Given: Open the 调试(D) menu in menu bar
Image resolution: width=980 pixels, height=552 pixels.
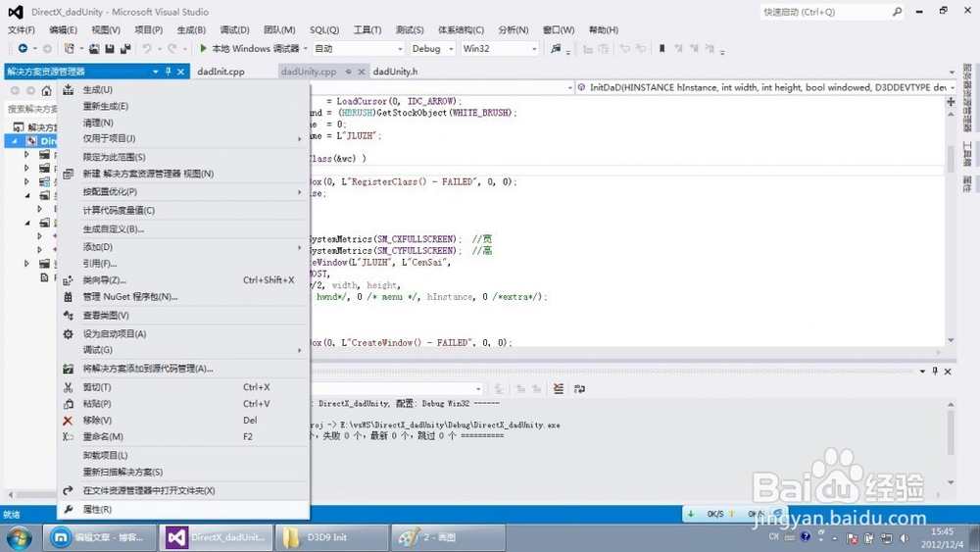Looking at the screenshot, I should [234, 30].
